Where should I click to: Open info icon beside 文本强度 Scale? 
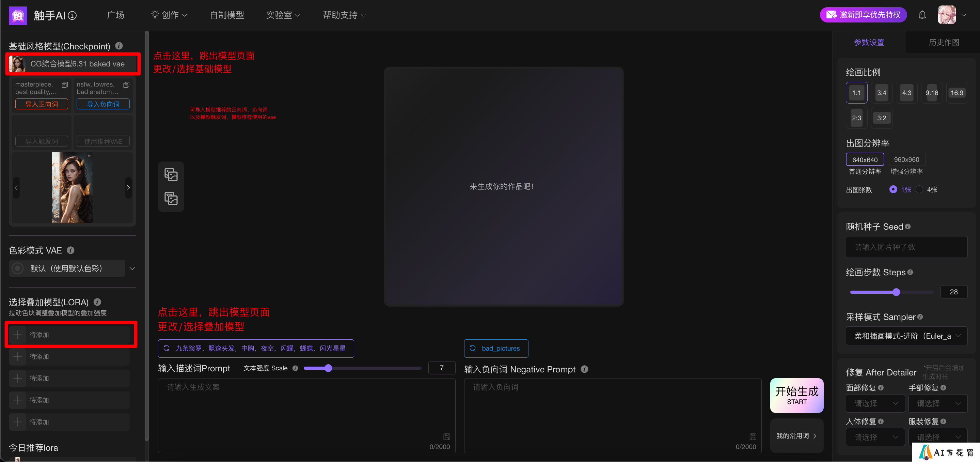pyautogui.click(x=295, y=368)
